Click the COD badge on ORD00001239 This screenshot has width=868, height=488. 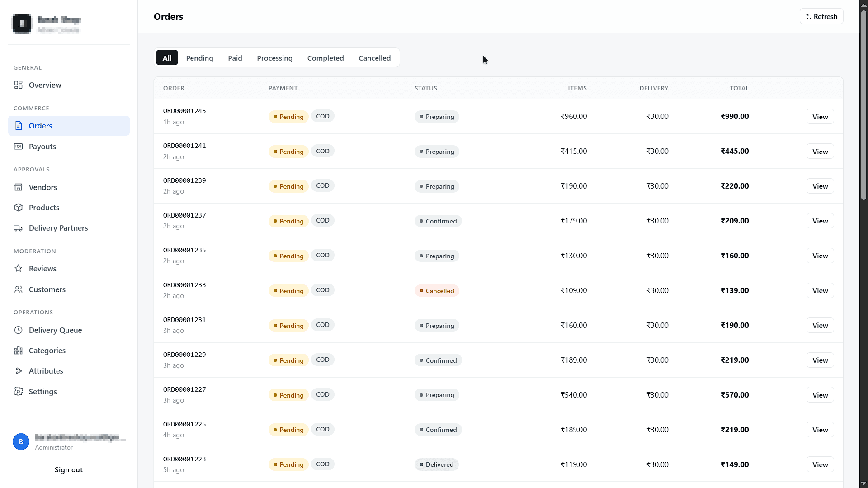click(323, 185)
